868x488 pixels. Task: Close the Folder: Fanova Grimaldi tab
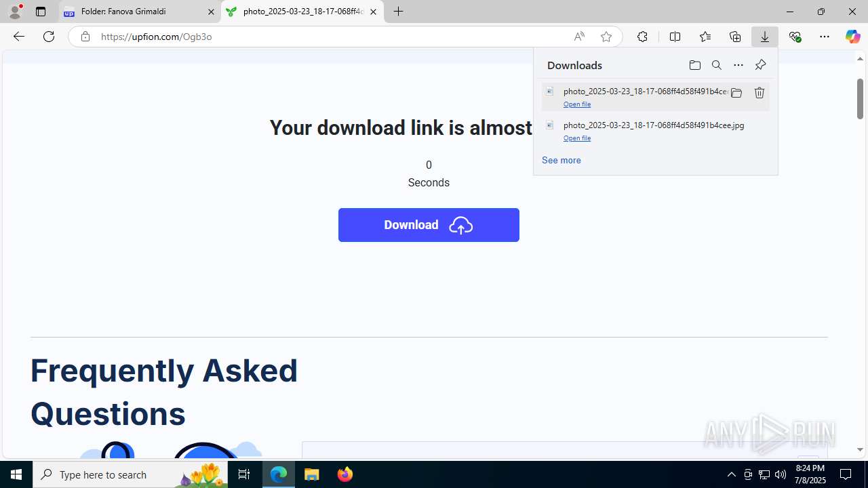(211, 12)
